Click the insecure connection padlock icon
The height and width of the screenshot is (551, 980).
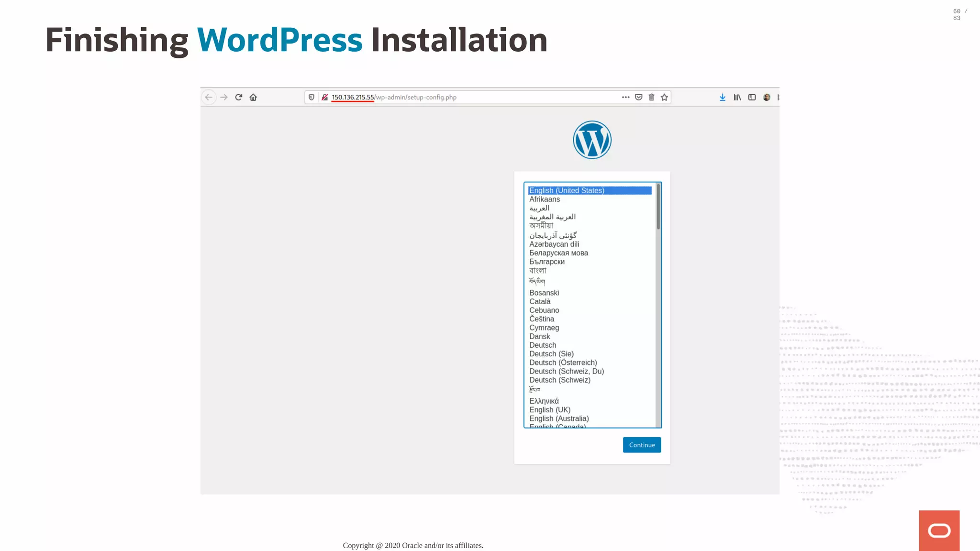tap(325, 97)
